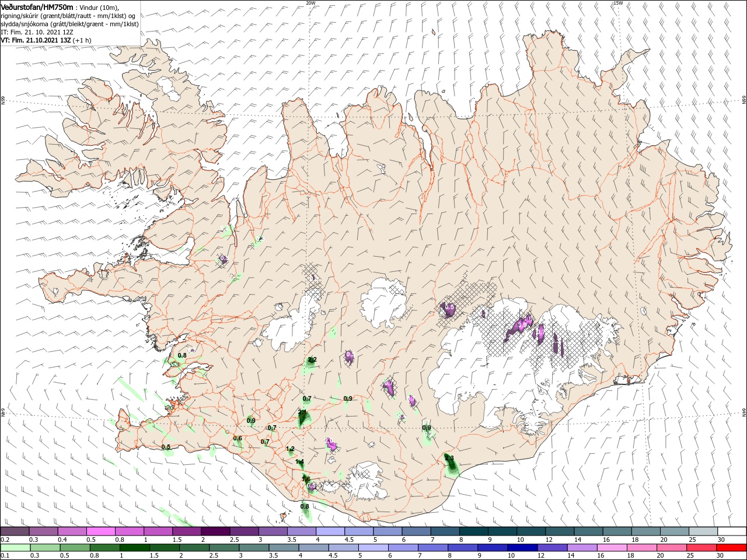Screen dimensions: 747x560
Task: Select the 3 swatch in the purple snow scale
Action: coord(273,531)
